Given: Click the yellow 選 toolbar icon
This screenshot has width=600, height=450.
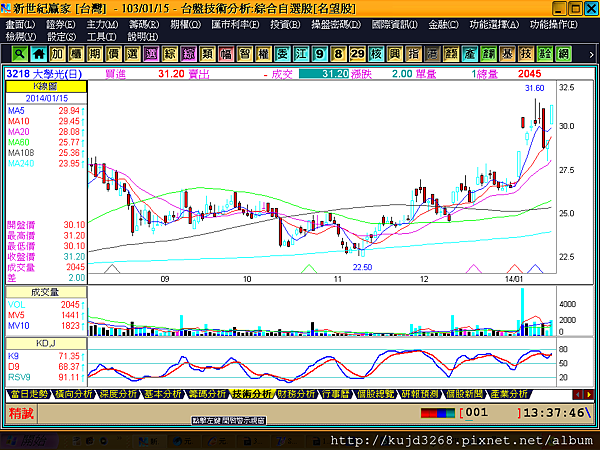Looking at the screenshot, I should pos(132,54).
